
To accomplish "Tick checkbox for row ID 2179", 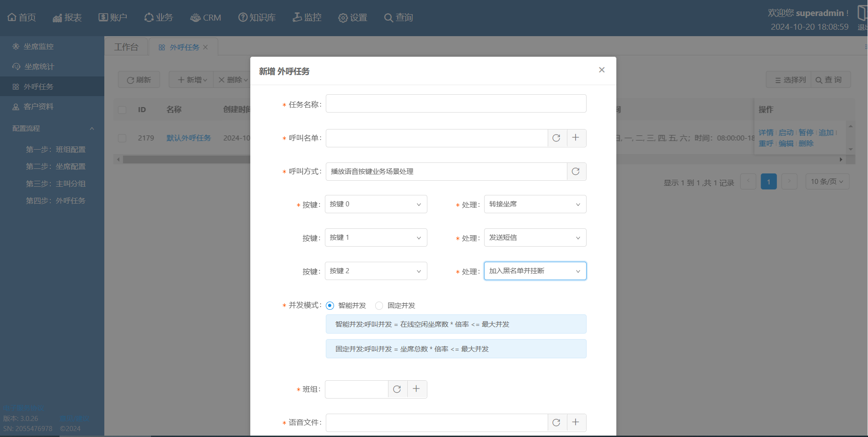I will 122,138.
